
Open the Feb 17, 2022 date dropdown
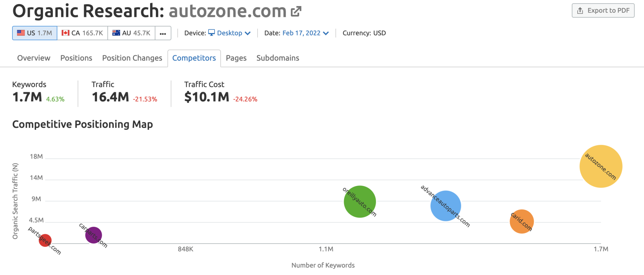(305, 33)
